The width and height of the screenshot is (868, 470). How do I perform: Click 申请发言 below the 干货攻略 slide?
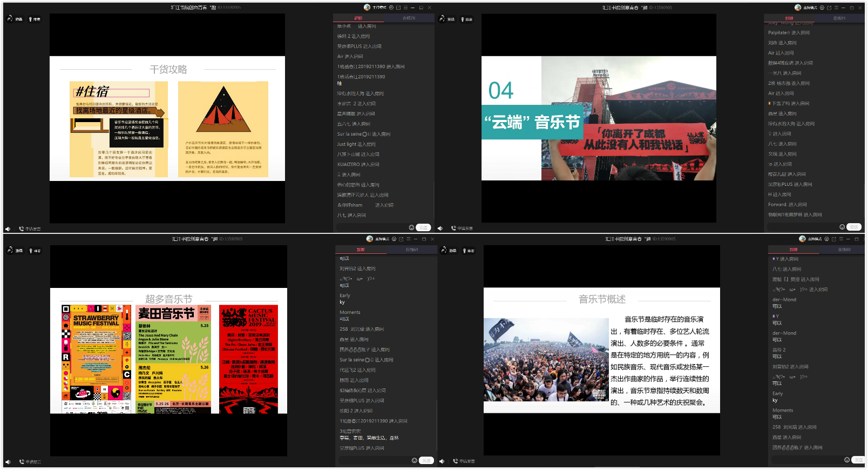tap(32, 229)
